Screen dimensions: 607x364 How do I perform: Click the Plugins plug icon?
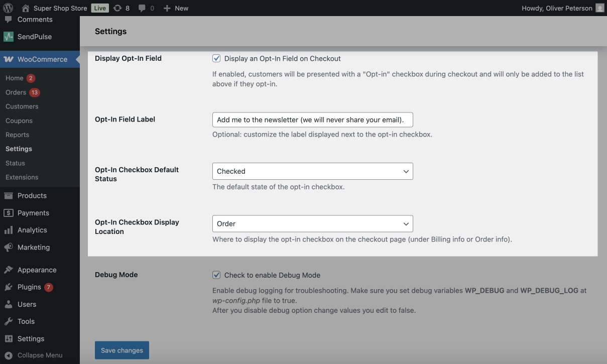click(8, 287)
